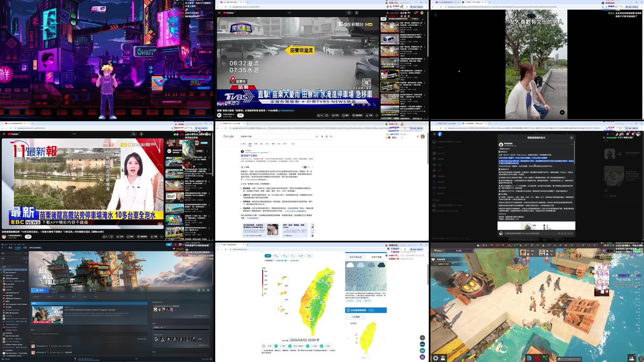Image resolution: width=644 pixels, height=362 pixels.
Task: Click the crowd/population icon beside the game gear
Action: pos(443,358)
